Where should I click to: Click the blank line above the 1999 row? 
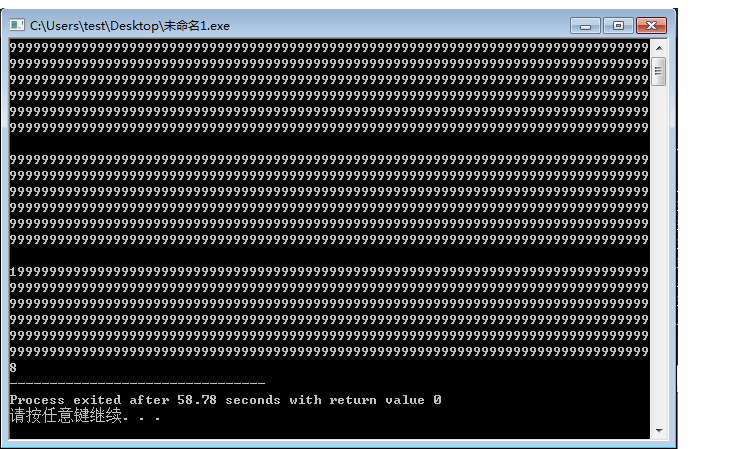pos(329,256)
